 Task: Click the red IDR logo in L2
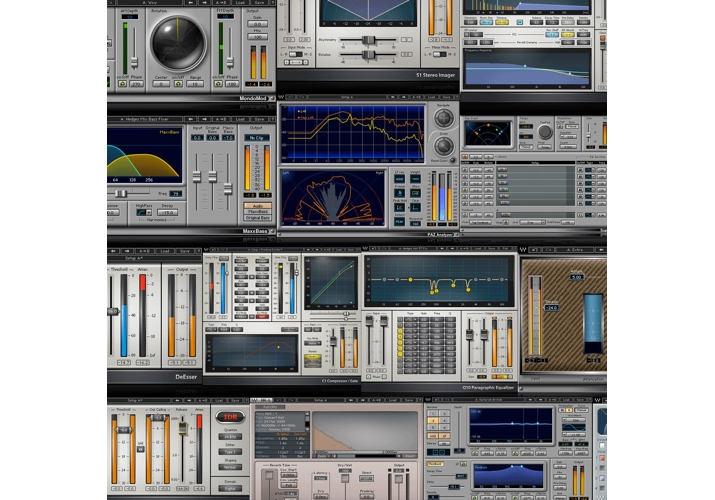click(230, 417)
